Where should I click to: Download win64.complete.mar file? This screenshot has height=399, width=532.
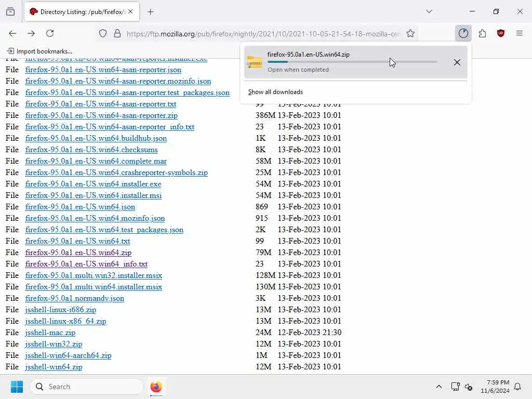pyautogui.click(x=96, y=161)
